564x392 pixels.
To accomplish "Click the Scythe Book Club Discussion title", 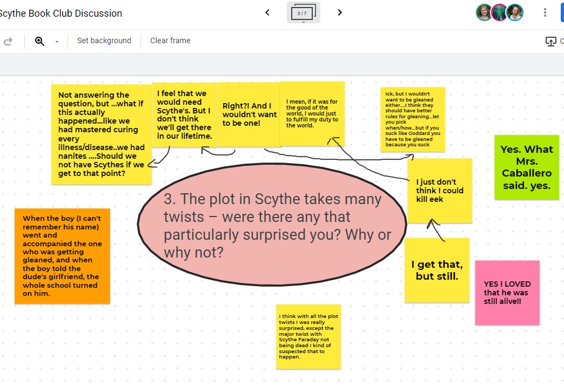I will (x=61, y=13).
